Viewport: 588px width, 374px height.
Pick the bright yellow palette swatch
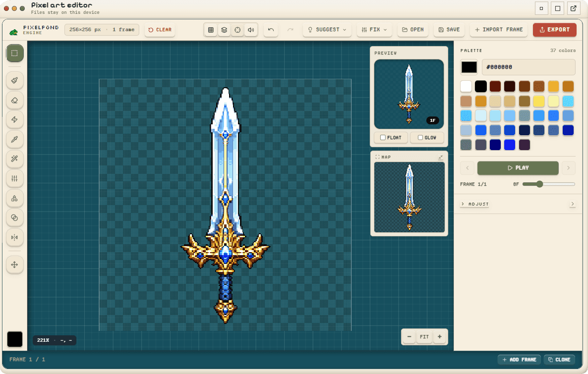click(539, 101)
